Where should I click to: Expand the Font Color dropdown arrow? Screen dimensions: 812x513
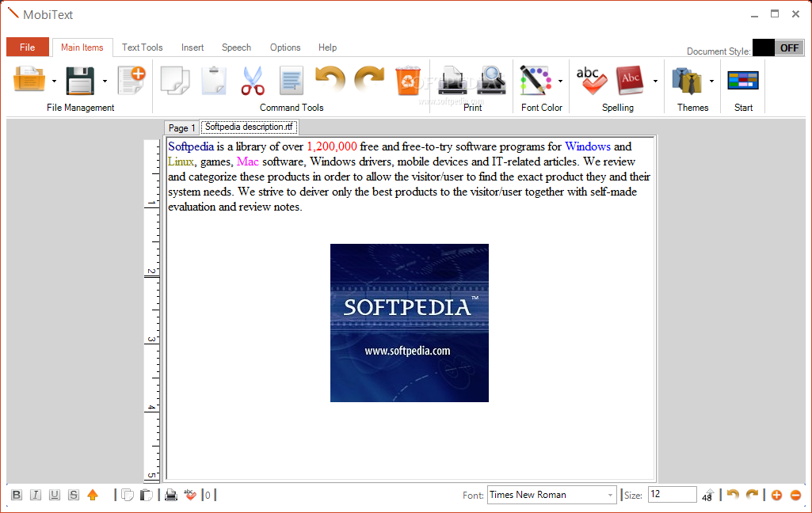coord(560,82)
